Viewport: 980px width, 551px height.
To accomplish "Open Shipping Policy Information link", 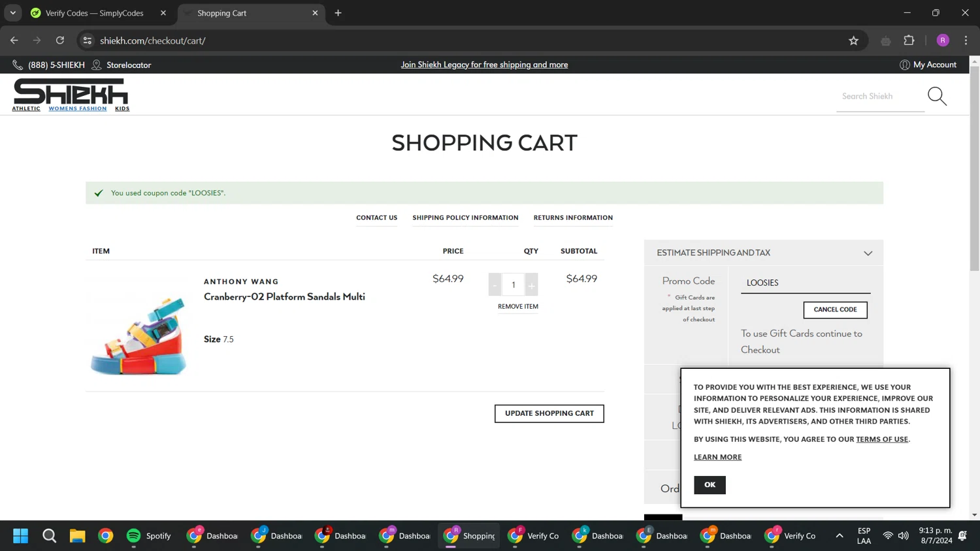I will [x=465, y=217].
